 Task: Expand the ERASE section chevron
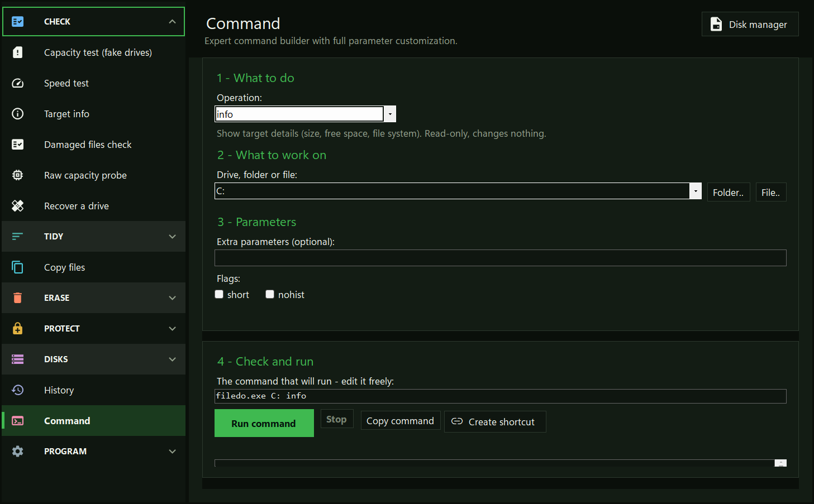pos(172,298)
